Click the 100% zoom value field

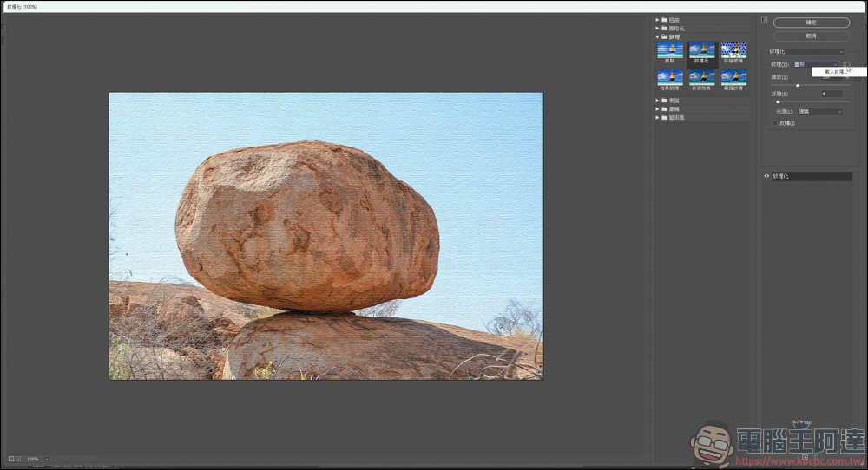click(x=33, y=459)
